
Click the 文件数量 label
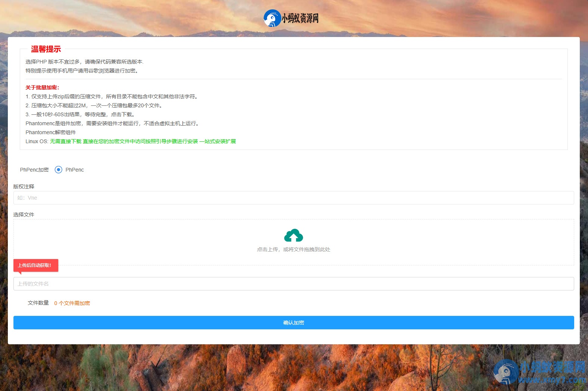[38, 303]
